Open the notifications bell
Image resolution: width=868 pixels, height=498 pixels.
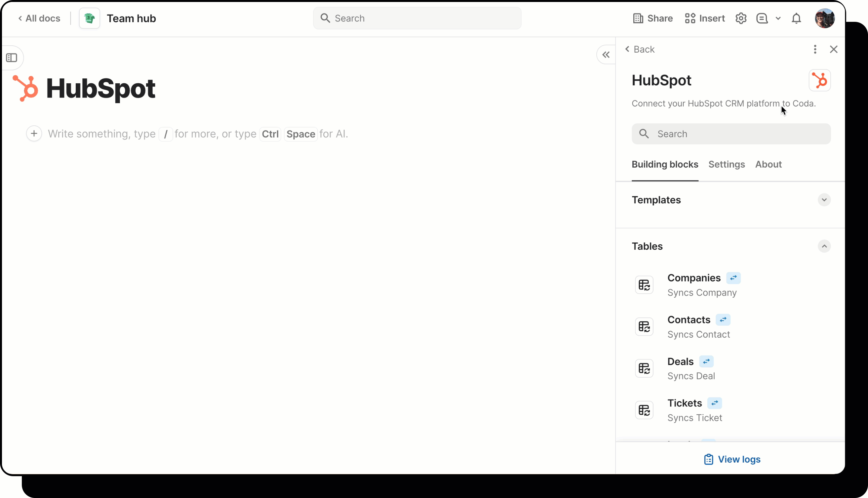coord(796,18)
